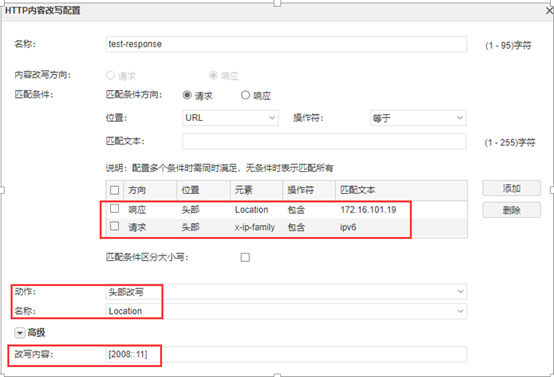
Task: Choose 响应 as 匹配条件方向
Action: coord(245,95)
